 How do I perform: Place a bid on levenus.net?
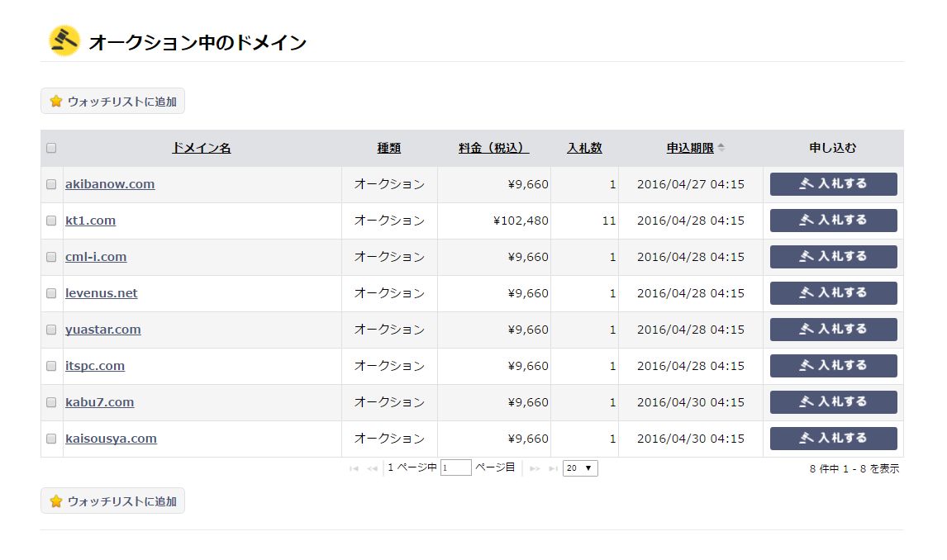(834, 292)
